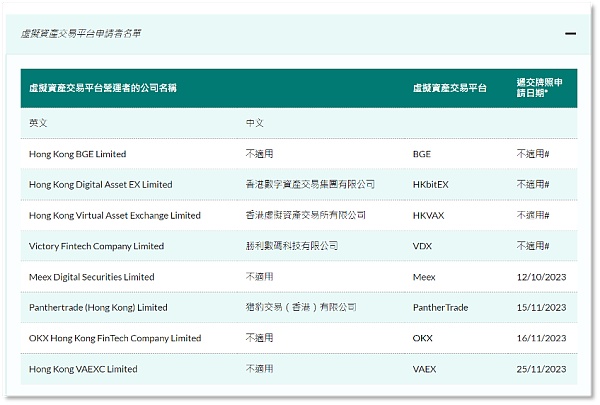The width and height of the screenshot is (600, 405).
Task: Select the 25/11/2023 date cell
Action: [541, 369]
